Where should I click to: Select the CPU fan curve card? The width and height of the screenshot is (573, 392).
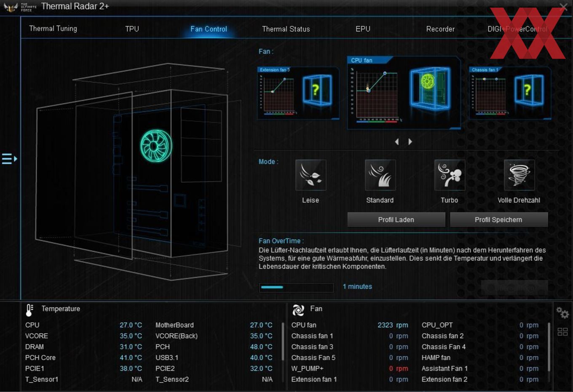point(404,92)
